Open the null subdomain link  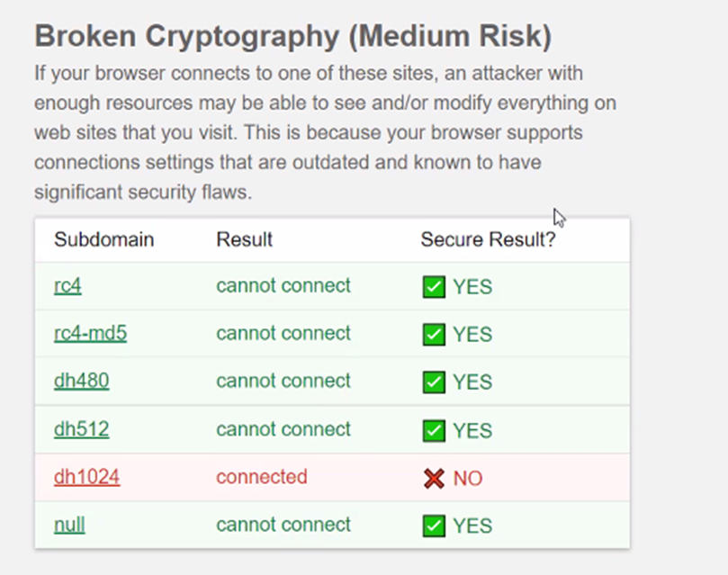[x=69, y=526]
